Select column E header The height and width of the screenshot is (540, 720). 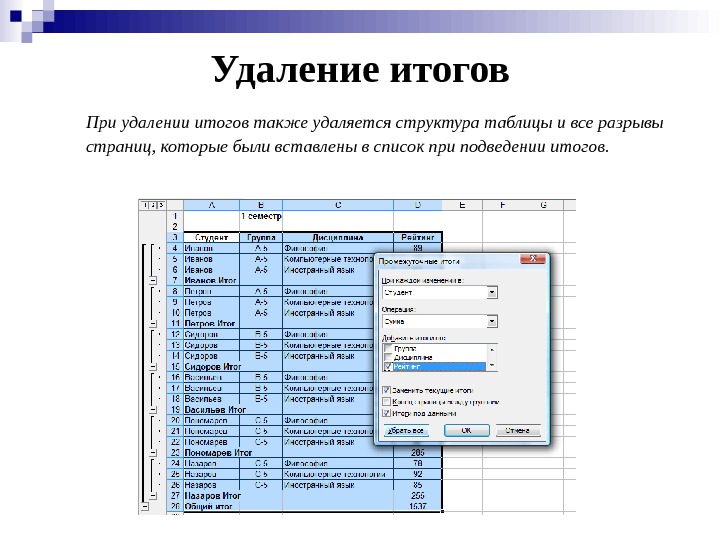[x=462, y=205]
